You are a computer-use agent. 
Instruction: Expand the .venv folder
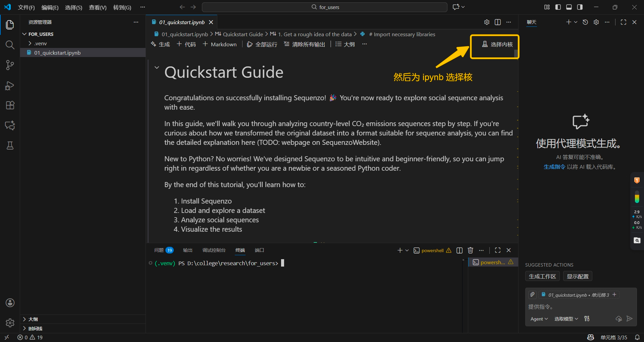pyautogui.click(x=40, y=43)
